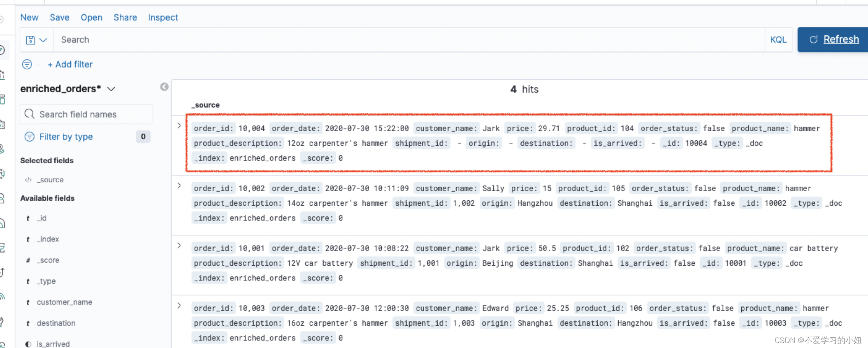
Task: Select the _id available field
Action: pos(42,218)
